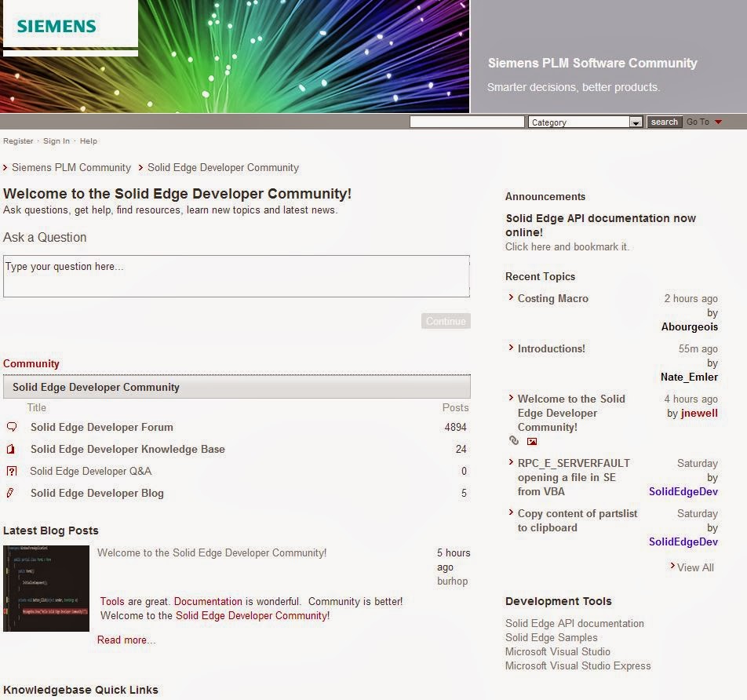Click the red arrow before RPC_E_SERVERFAULT topic

click(x=511, y=461)
